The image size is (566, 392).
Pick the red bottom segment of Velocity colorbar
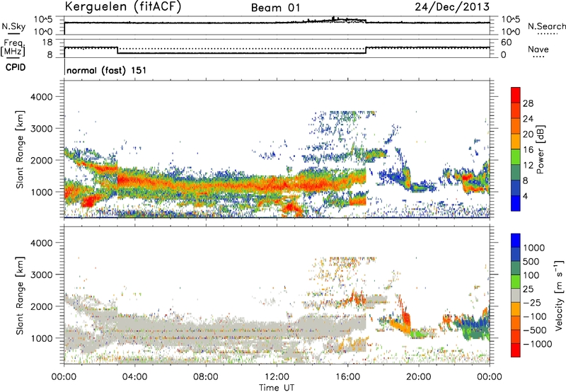click(x=516, y=350)
